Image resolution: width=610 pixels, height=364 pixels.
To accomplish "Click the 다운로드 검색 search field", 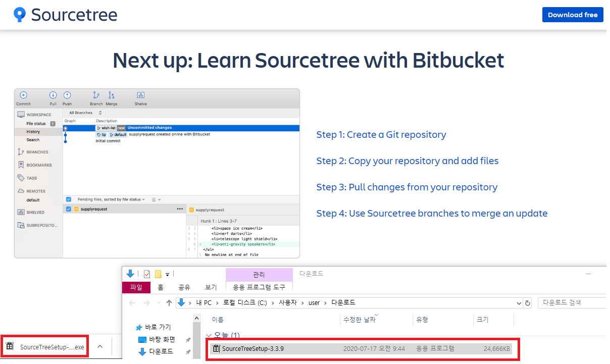I will click(573, 303).
